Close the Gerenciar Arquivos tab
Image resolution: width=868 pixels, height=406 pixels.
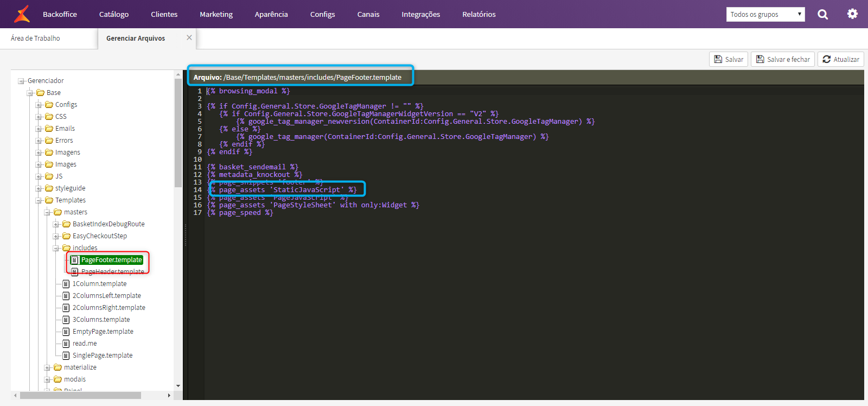pyautogui.click(x=189, y=37)
